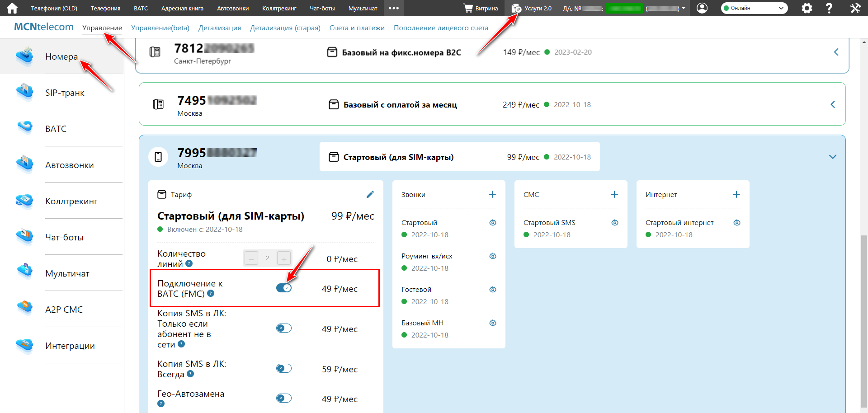Select SIP-транк in sidebar

[65, 93]
